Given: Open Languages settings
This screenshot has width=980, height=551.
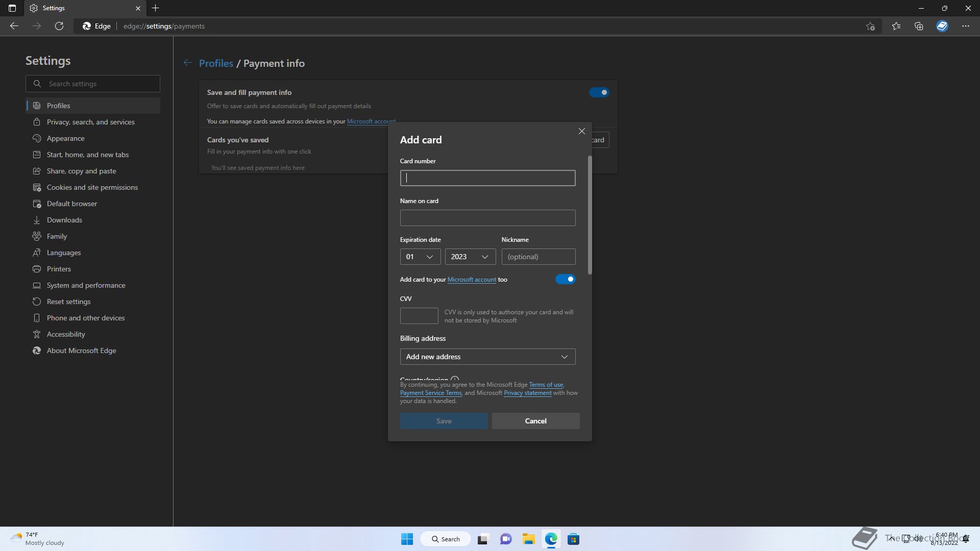Looking at the screenshot, I should pyautogui.click(x=93, y=253).
